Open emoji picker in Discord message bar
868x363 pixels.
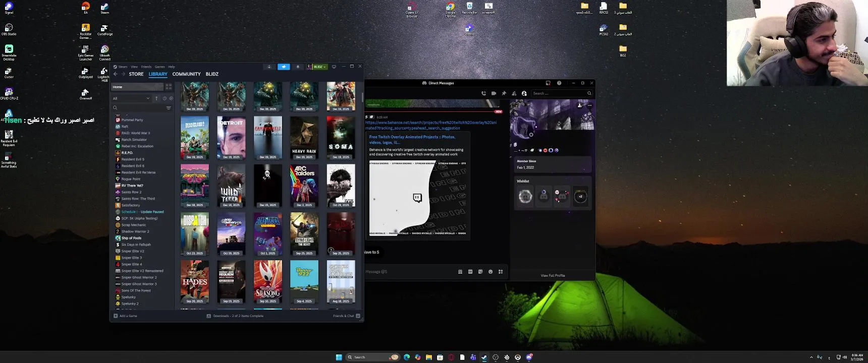(x=491, y=272)
